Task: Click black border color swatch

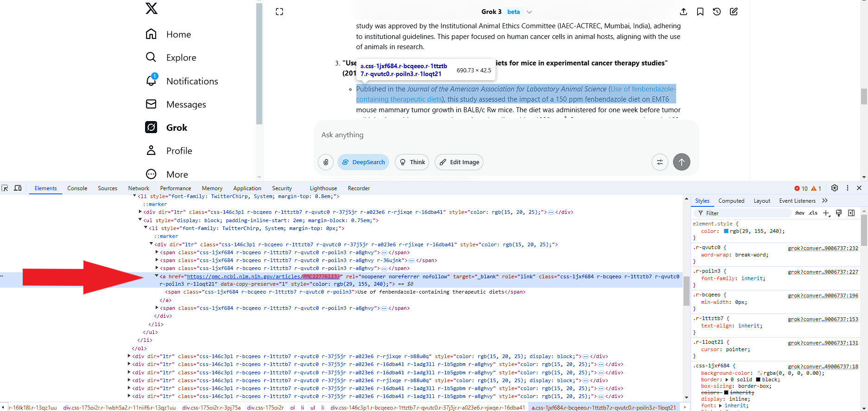Action: (758, 379)
